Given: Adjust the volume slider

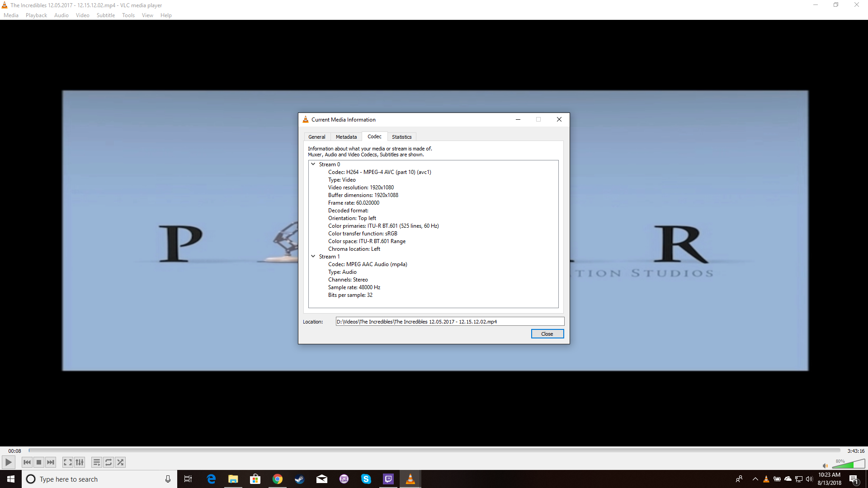Looking at the screenshot, I should [849, 465].
